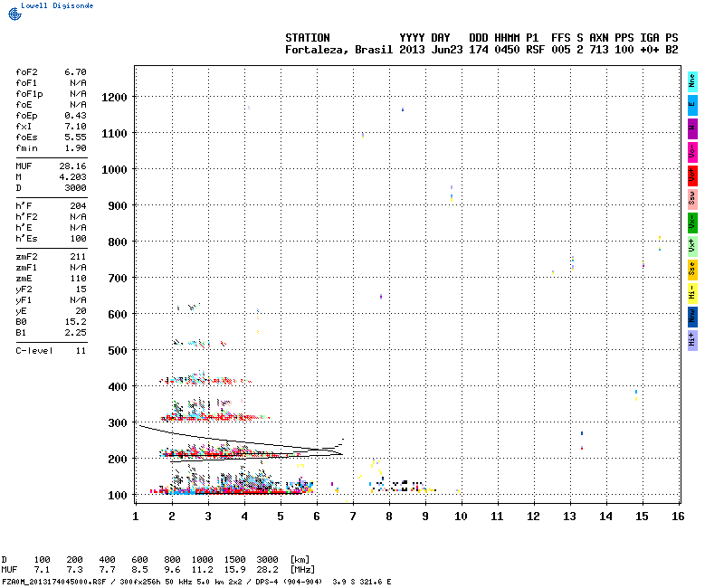Click the purple echo point near 7.8 MHz at 650 km
Viewport: 724px width, 588px height.
pos(381,297)
